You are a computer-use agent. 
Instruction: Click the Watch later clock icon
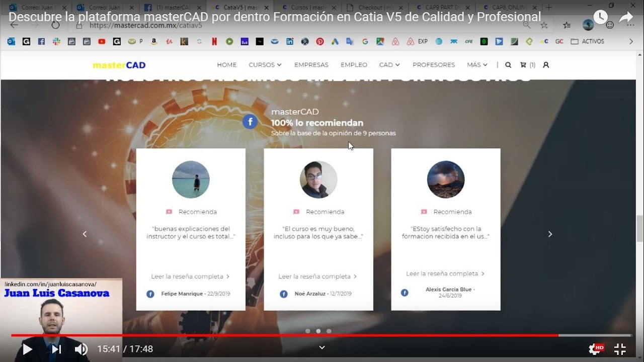coord(600,17)
